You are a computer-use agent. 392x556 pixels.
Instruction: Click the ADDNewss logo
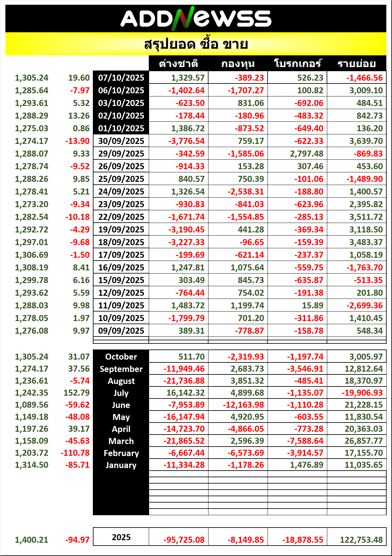196,19
